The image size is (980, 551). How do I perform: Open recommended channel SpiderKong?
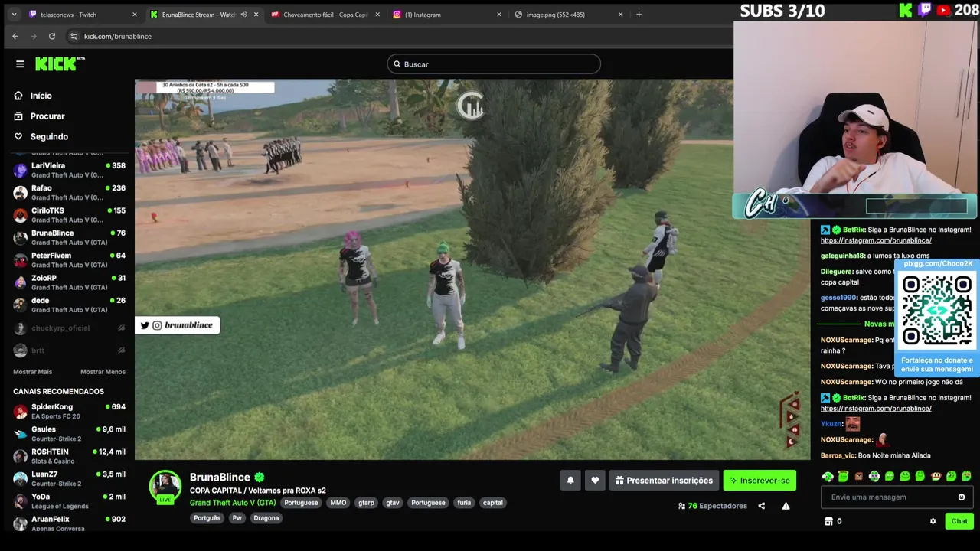(69, 412)
